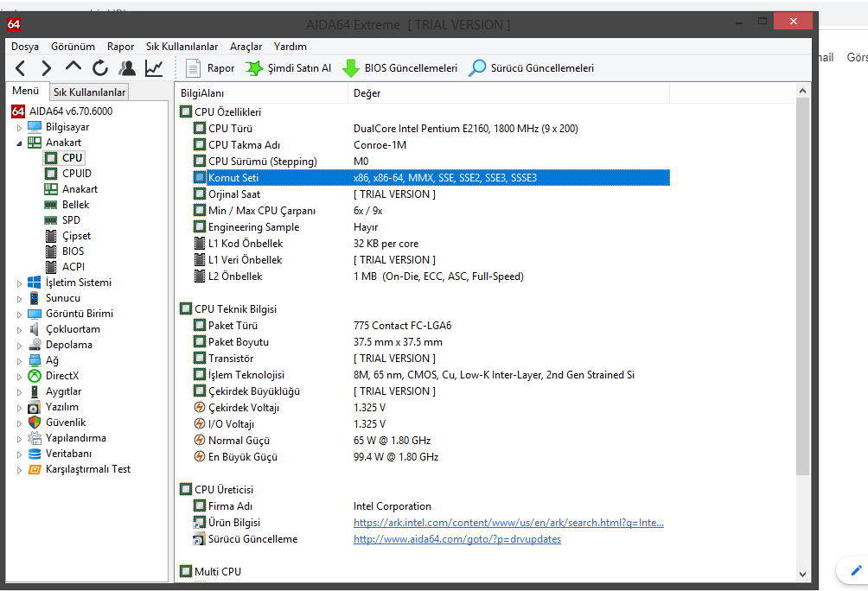
Task: Click the Değer column header
Action: 508,93
